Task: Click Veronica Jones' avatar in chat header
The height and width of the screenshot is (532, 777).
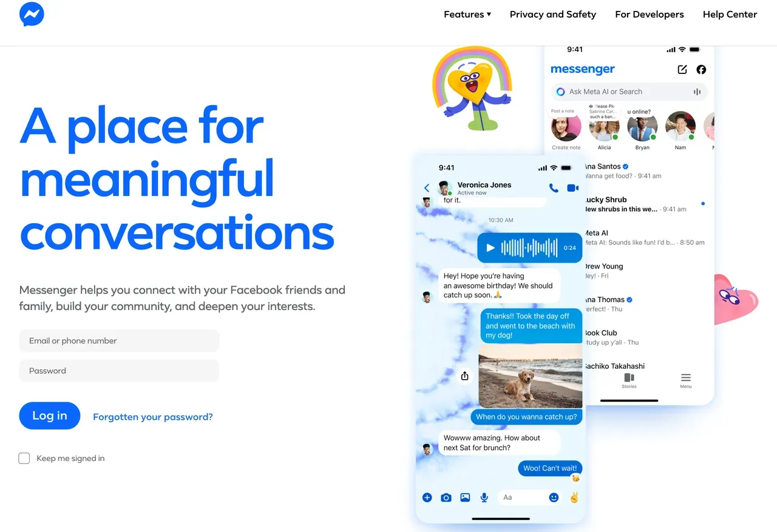Action: click(x=445, y=188)
